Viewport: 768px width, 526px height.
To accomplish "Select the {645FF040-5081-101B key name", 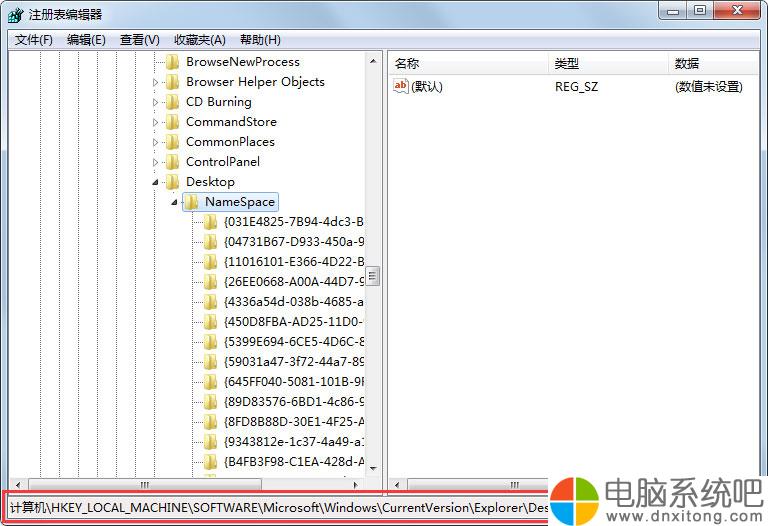I will [x=294, y=382].
